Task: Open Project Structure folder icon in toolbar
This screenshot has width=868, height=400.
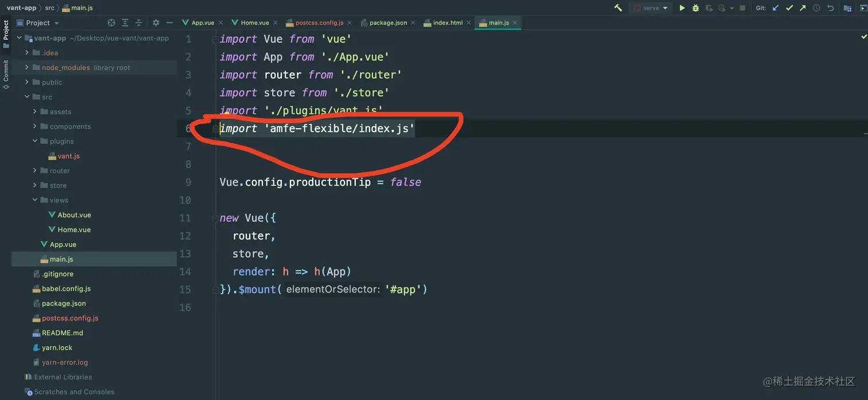Action: [x=847, y=8]
